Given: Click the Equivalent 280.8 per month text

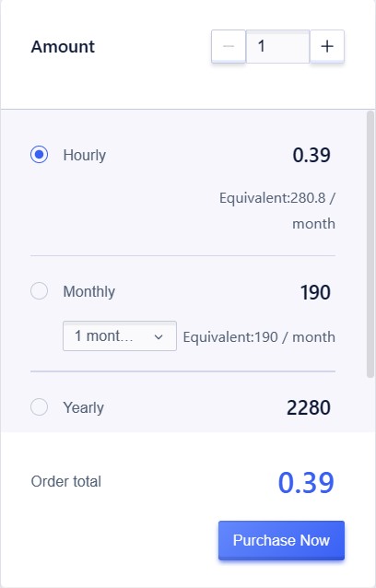Looking at the screenshot, I should (277, 211).
